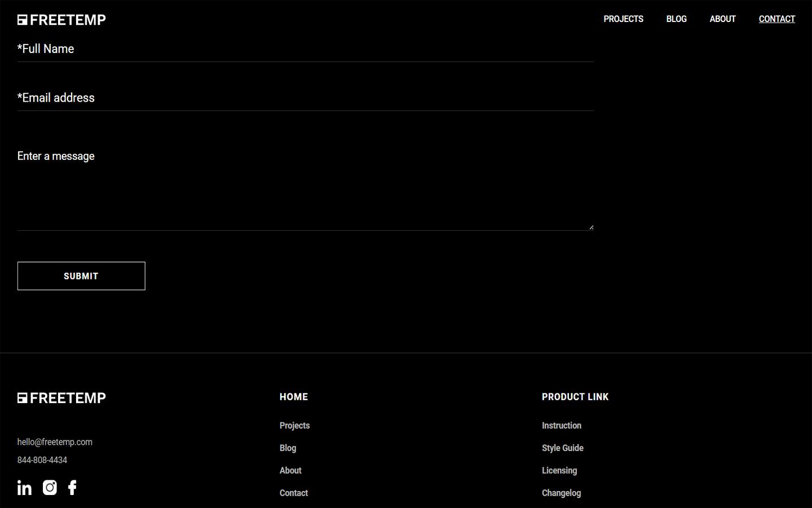Image resolution: width=812 pixels, height=508 pixels.
Task: Click the FREETEMP logo in the header
Action: (61, 19)
